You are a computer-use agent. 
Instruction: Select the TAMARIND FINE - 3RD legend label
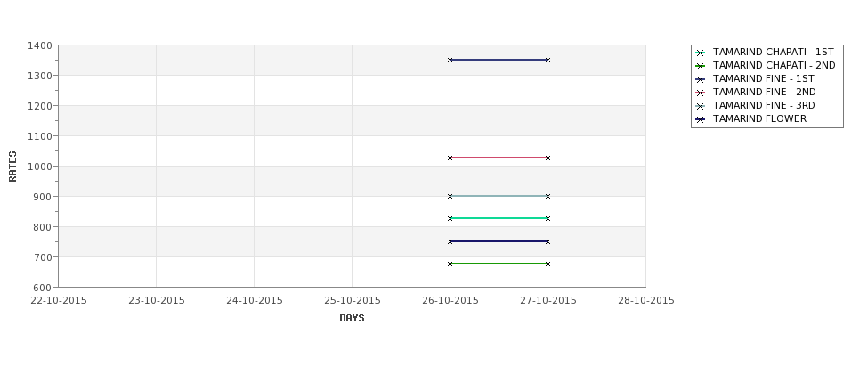(764, 105)
